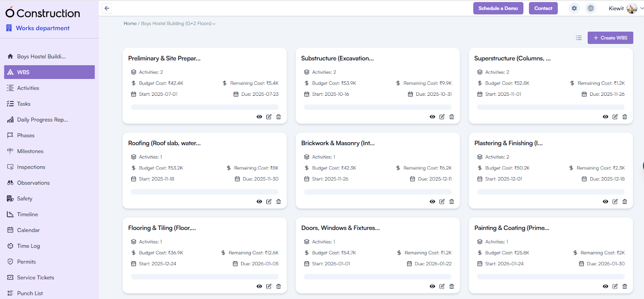Open Safety in the sidebar menu
The image size is (644, 299).
25,198
